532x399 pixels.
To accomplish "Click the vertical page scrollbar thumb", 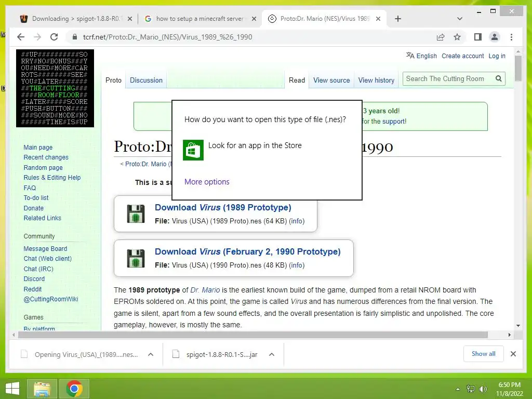I will click(518, 69).
